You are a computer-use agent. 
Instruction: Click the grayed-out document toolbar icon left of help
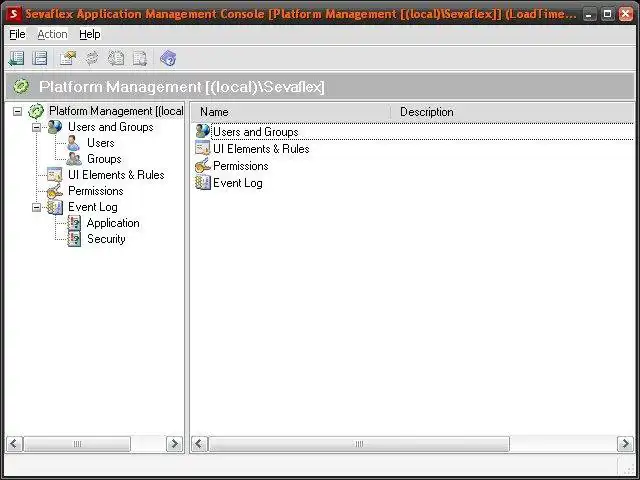point(140,58)
